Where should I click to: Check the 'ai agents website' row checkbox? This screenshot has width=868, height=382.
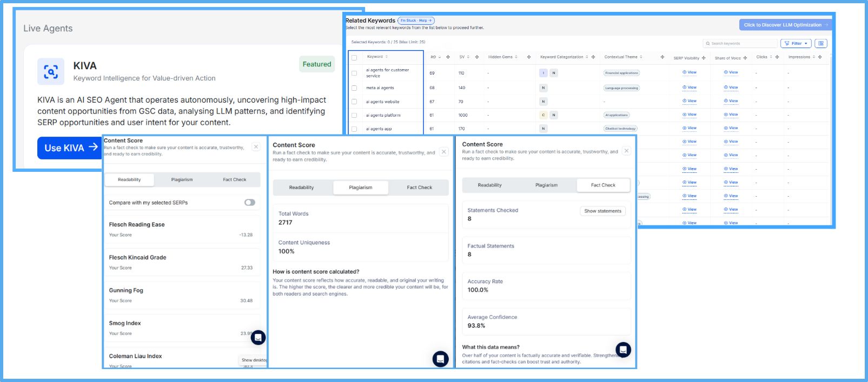354,102
